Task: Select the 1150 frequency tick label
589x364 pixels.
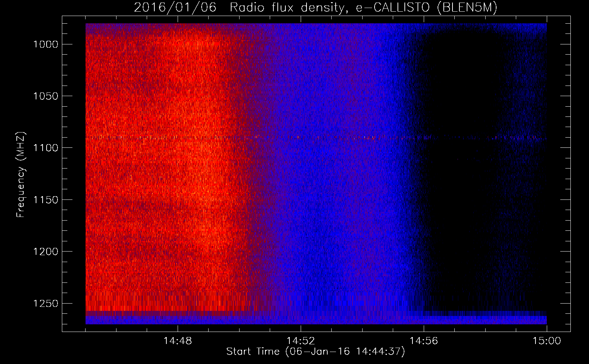Action: pos(46,200)
